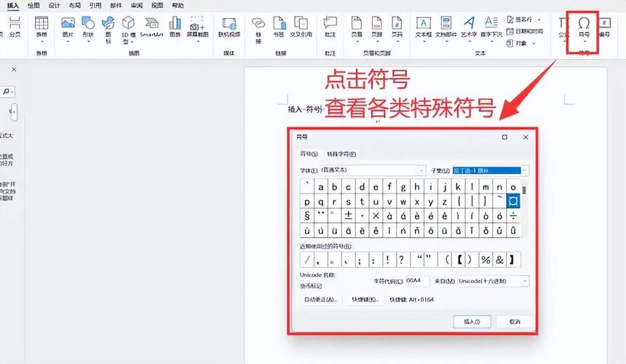The width and height of the screenshot is (626, 364).
Task: Insert 艺术字 (WordArt) from ribbon
Action: (x=469, y=27)
